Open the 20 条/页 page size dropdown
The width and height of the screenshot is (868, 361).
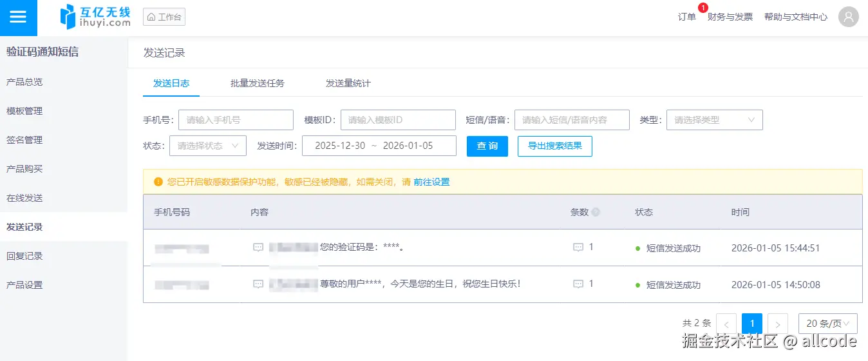tap(828, 324)
